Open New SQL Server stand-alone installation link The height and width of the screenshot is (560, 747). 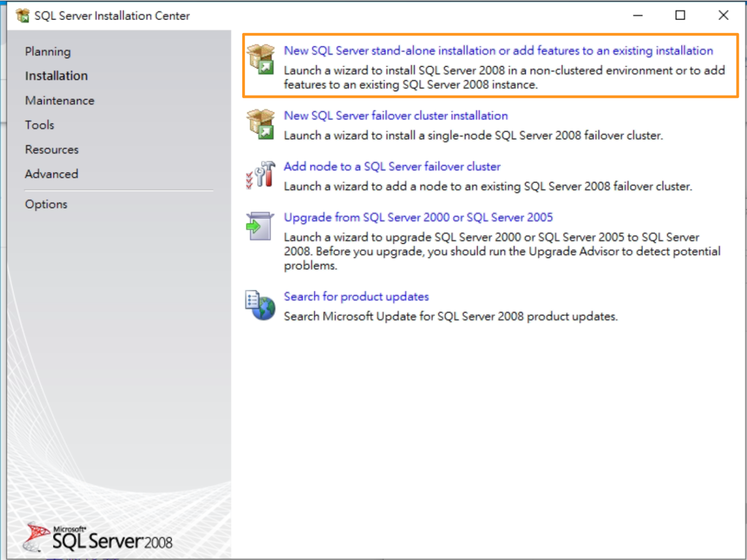(498, 50)
